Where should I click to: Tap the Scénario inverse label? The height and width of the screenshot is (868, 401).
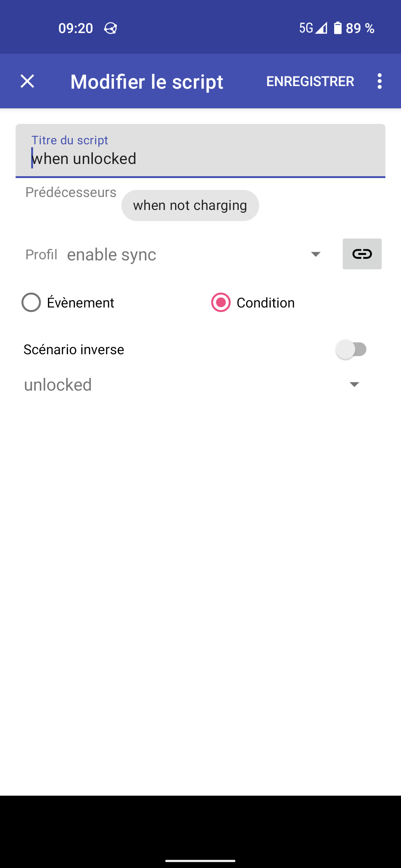tap(74, 349)
